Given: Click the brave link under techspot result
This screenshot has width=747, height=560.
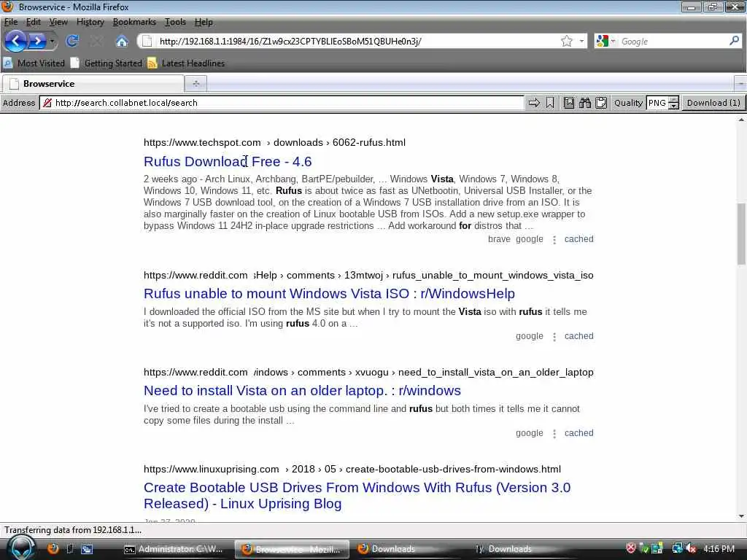Looking at the screenshot, I should 499,239.
